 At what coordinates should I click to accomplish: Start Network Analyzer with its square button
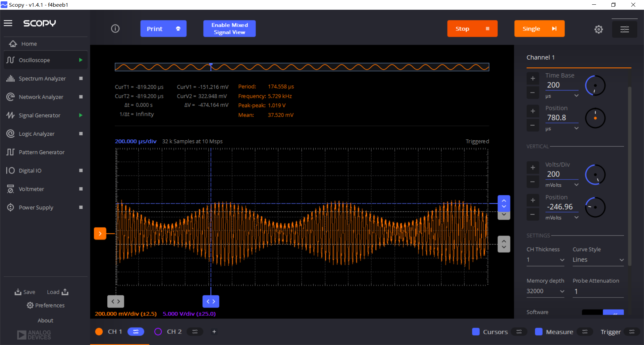pyautogui.click(x=81, y=97)
